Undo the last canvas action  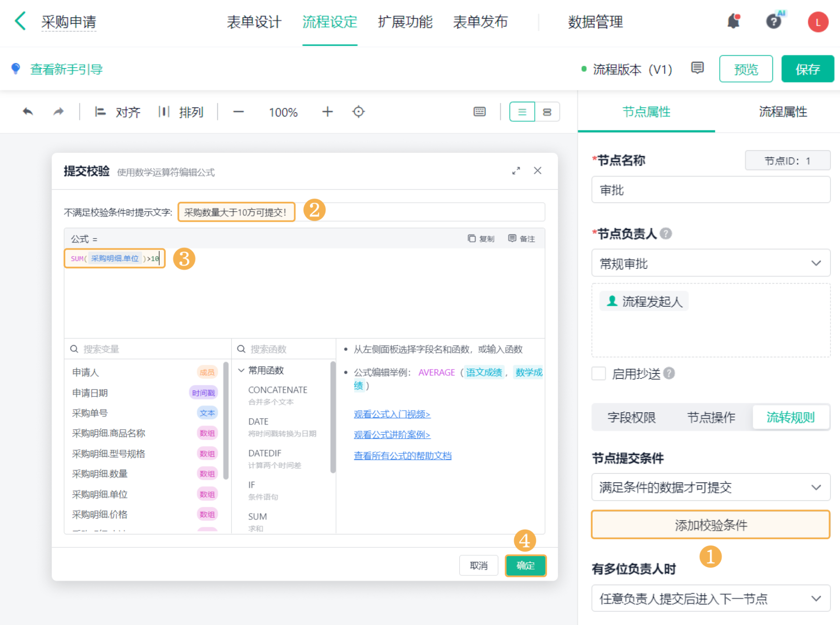tap(28, 112)
